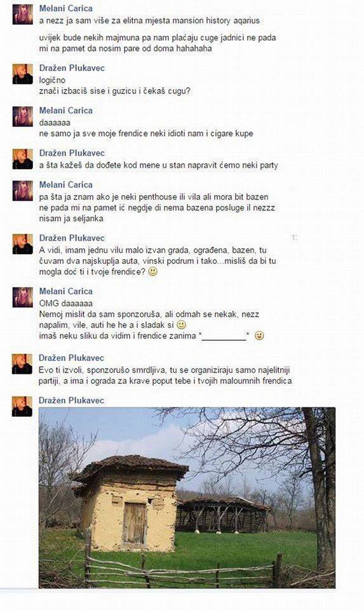
Task: Select Dražen's avatar beside 'Evo ti izvoli' message
Action: click(22, 363)
